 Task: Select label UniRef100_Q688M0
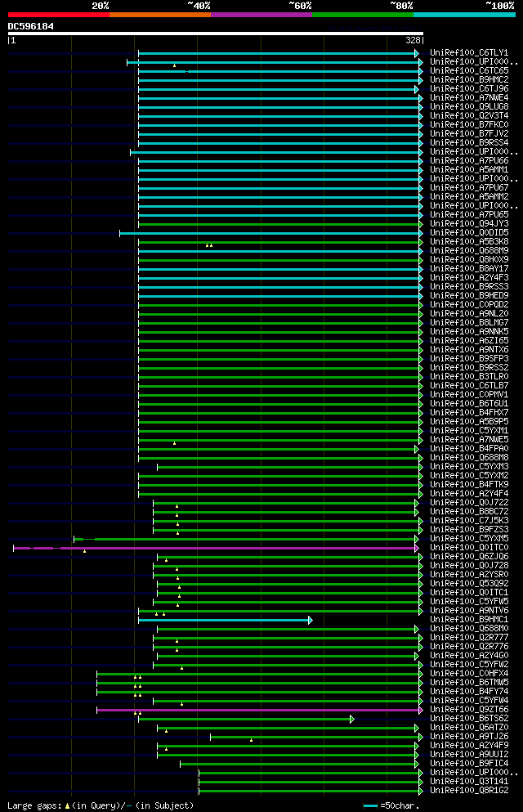tap(469, 629)
